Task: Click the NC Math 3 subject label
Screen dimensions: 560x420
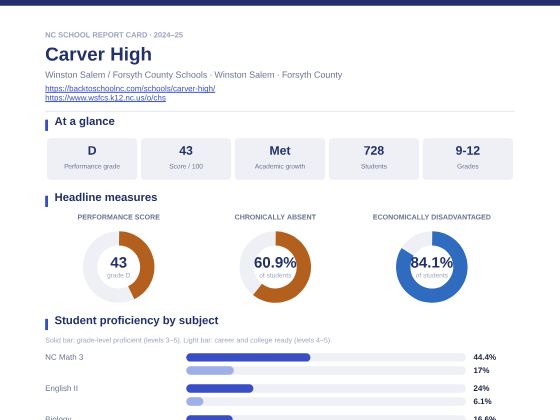Action: pyautogui.click(x=64, y=357)
